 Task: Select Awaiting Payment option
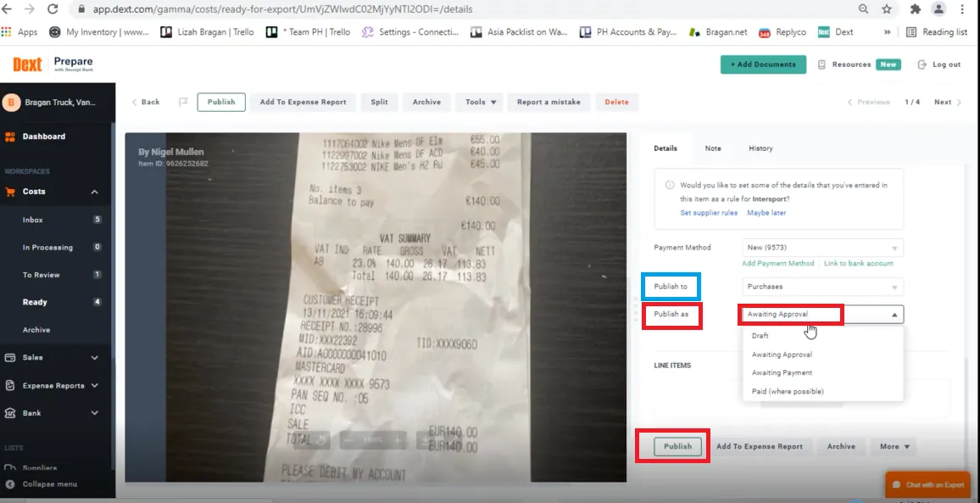click(822, 372)
